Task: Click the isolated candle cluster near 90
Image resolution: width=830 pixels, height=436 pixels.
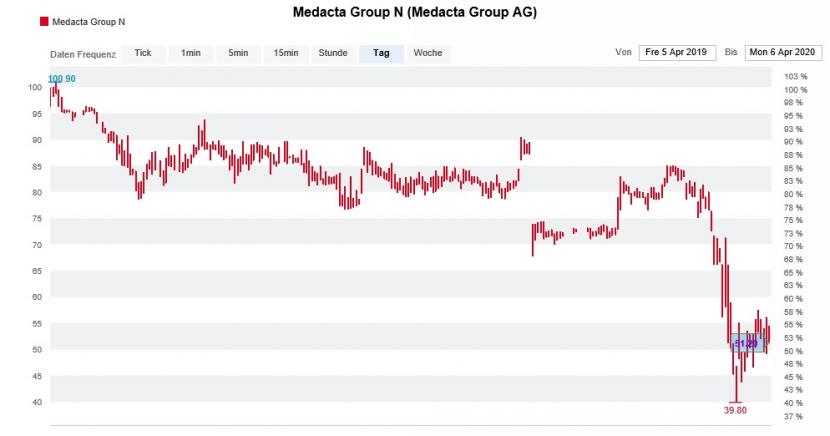Action: tap(525, 148)
